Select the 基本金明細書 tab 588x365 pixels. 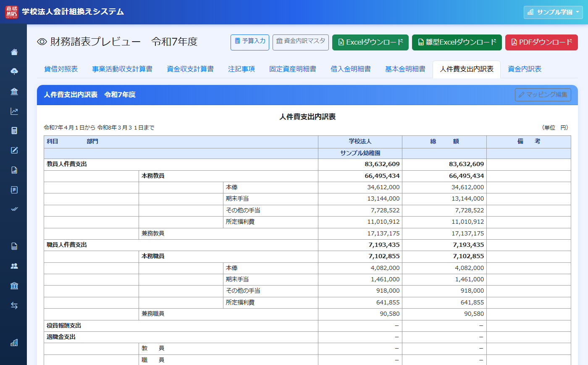click(405, 69)
